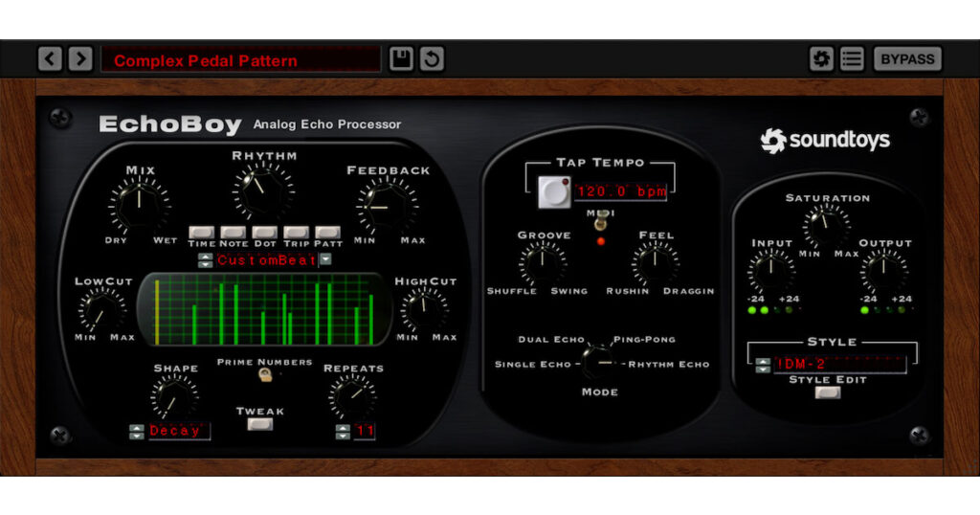Click the Soundtoys logo
This screenshot has width=980, height=515.
[x=824, y=141]
